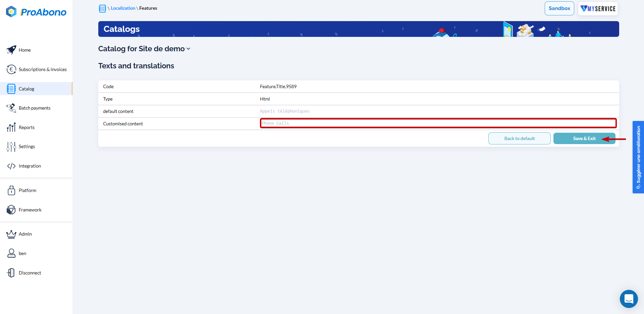Open Suggérer une amélioration side tab
Viewport: 644px width, 314px height.
pyautogui.click(x=638, y=157)
